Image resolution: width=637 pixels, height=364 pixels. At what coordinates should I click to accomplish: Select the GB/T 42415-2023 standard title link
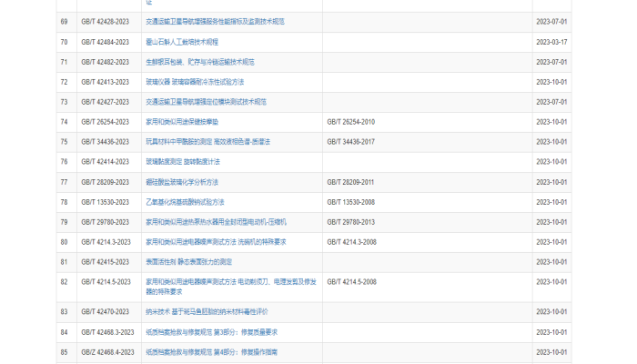[188, 262]
